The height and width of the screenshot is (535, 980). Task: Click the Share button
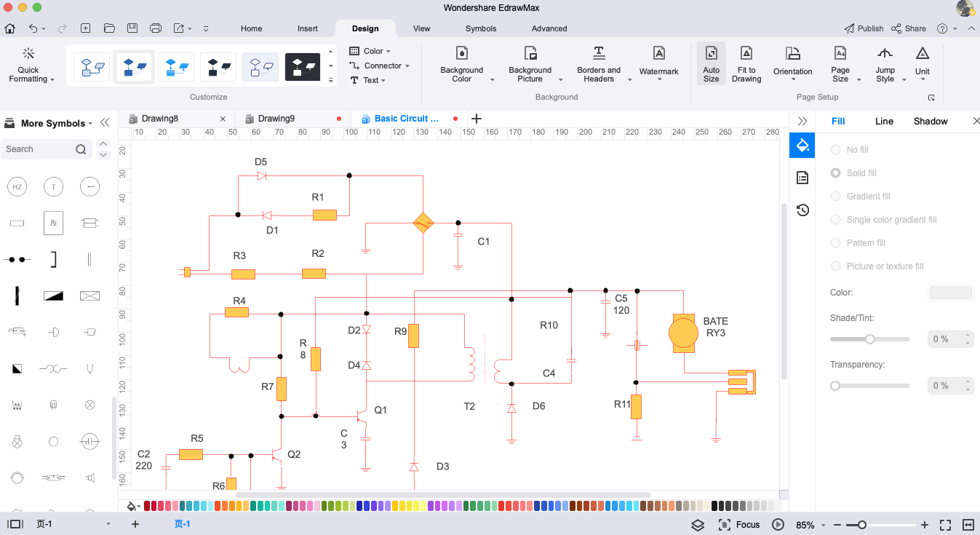point(909,28)
